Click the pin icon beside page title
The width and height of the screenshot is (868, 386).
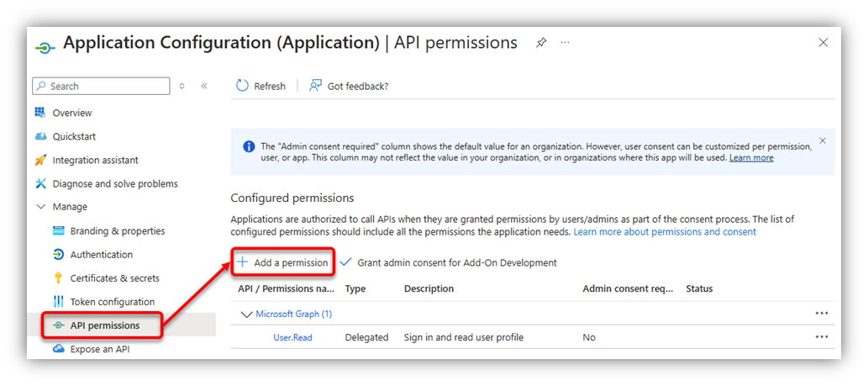pos(541,43)
